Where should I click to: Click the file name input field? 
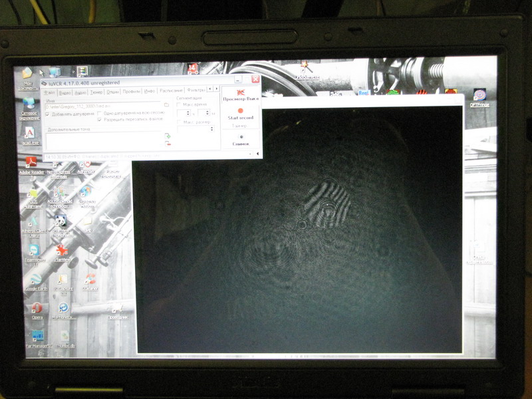(x=104, y=106)
